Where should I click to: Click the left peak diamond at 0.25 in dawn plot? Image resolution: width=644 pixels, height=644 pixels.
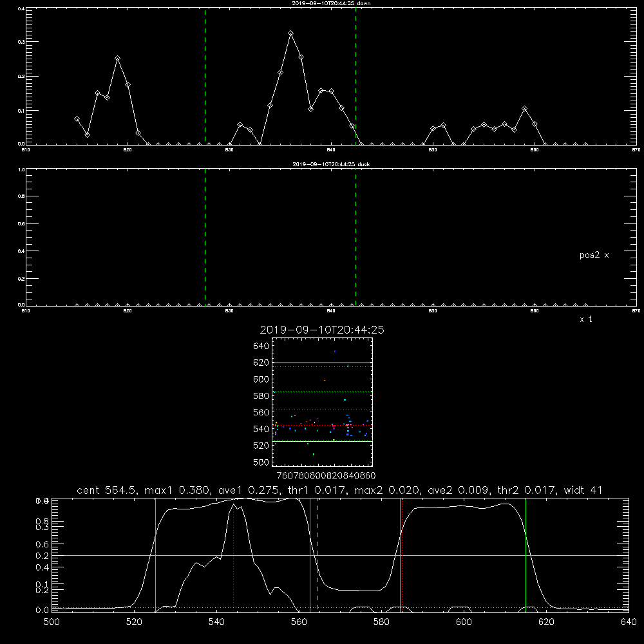[117, 59]
